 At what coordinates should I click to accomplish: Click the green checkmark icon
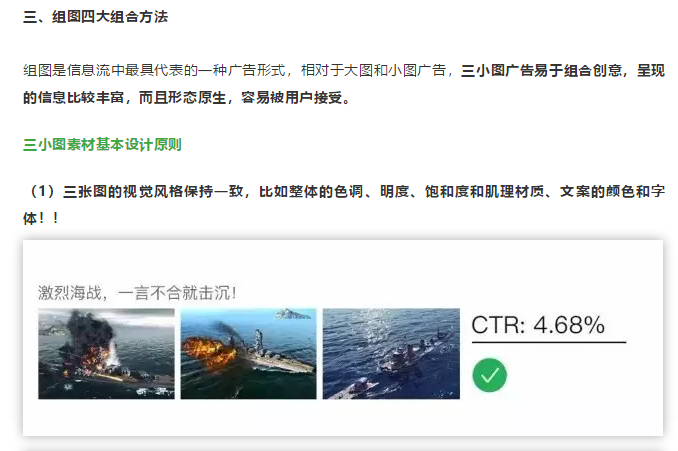489,375
